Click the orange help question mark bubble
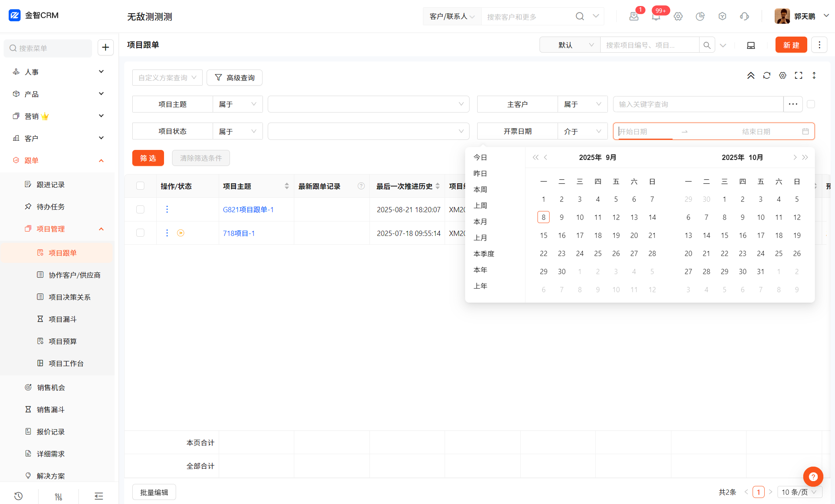 [x=813, y=477]
